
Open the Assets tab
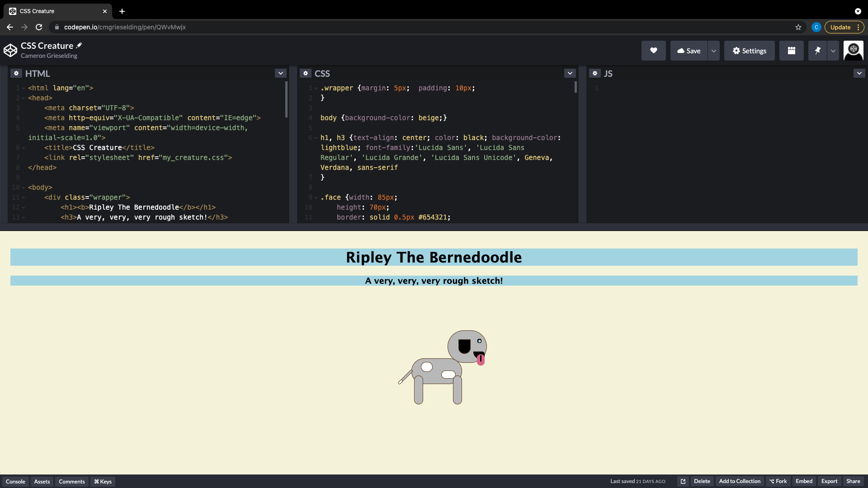42,481
